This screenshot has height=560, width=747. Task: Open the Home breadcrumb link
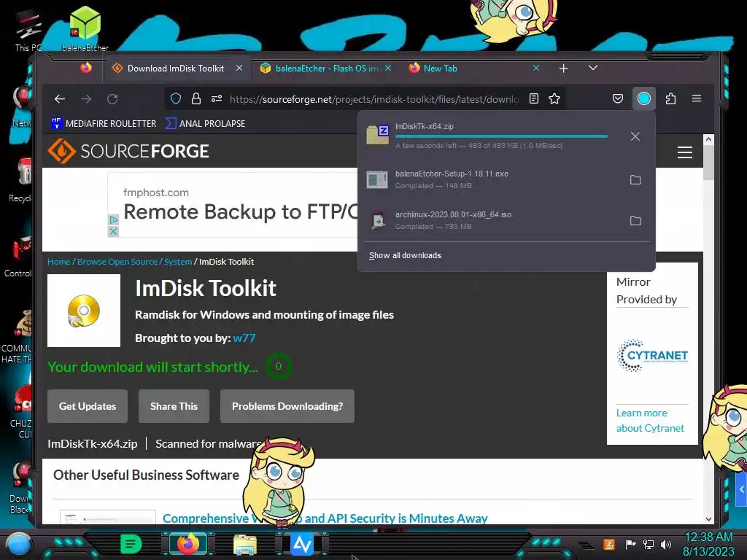(x=58, y=262)
